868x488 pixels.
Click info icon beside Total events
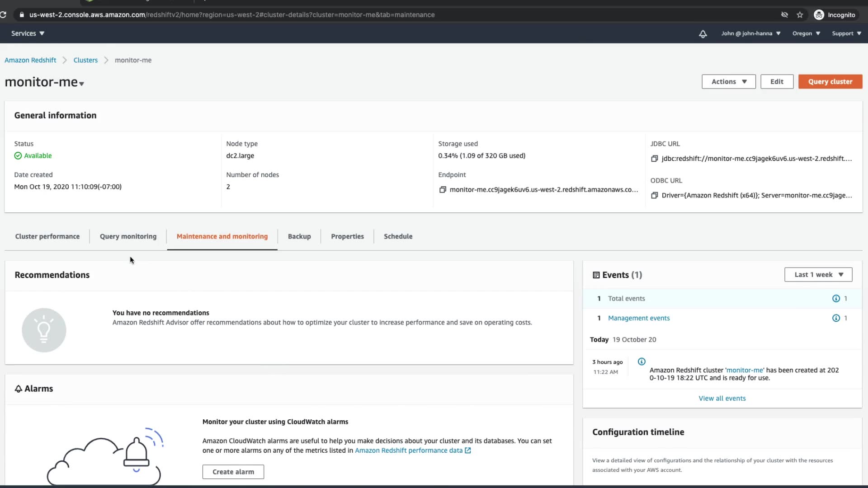[836, 299]
